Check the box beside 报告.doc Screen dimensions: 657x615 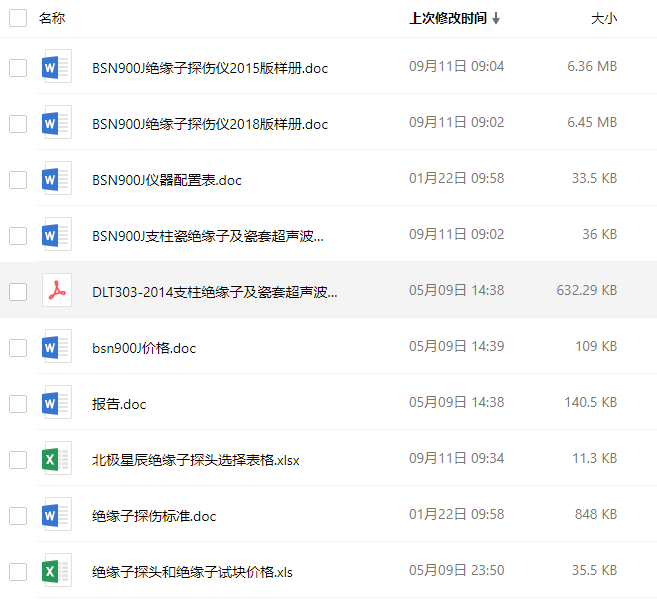pos(18,404)
